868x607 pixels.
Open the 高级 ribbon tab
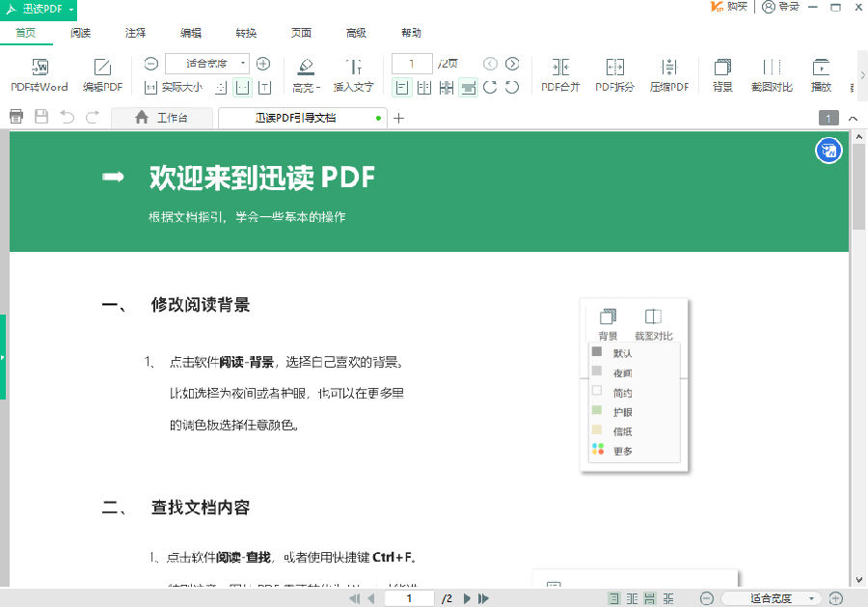pyautogui.click(x=356, y=33)
